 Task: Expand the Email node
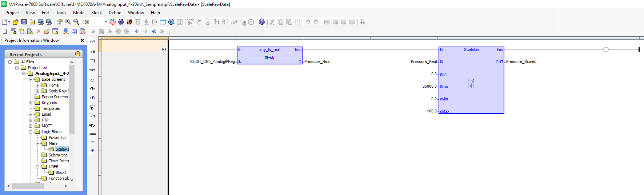point(31,114)
